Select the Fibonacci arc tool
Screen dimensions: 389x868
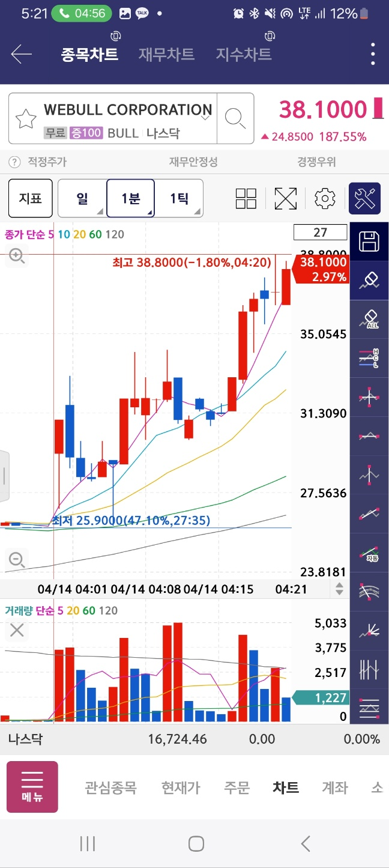369,591
